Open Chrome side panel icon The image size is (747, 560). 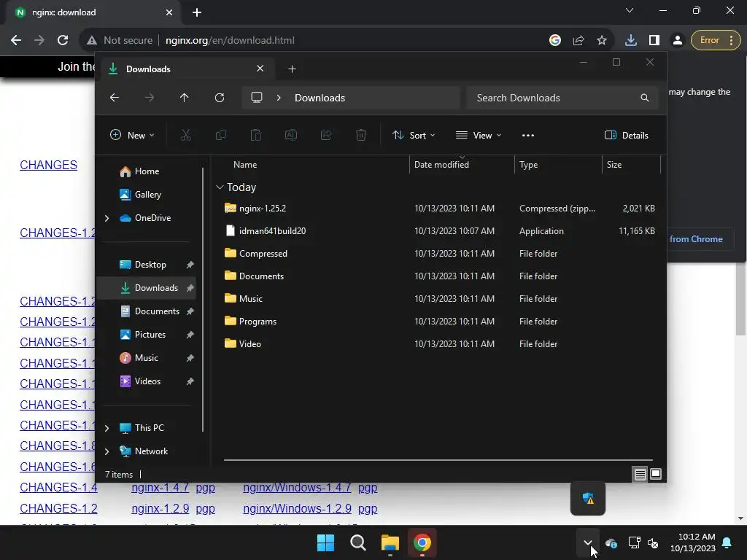[x=654, y=41]
